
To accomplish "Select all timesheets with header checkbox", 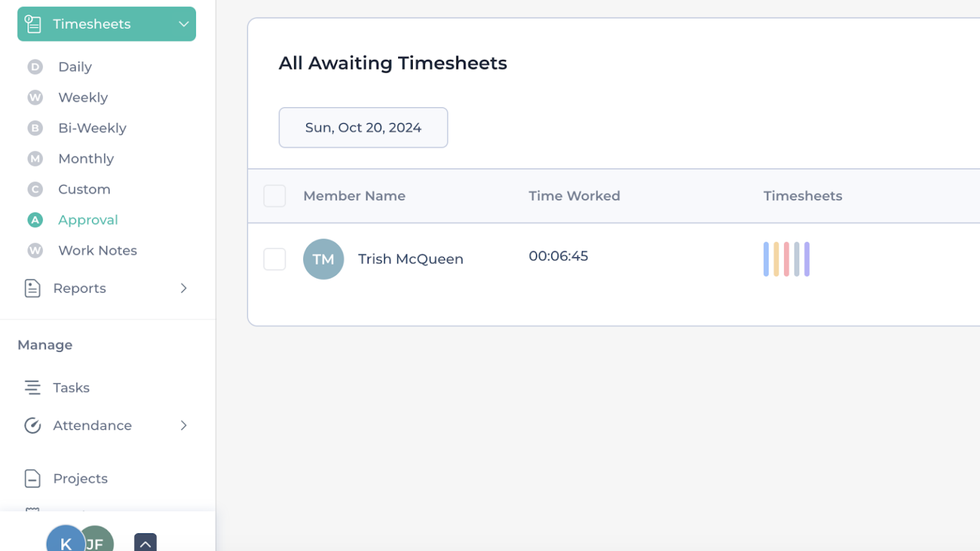I will pos(275,196).
